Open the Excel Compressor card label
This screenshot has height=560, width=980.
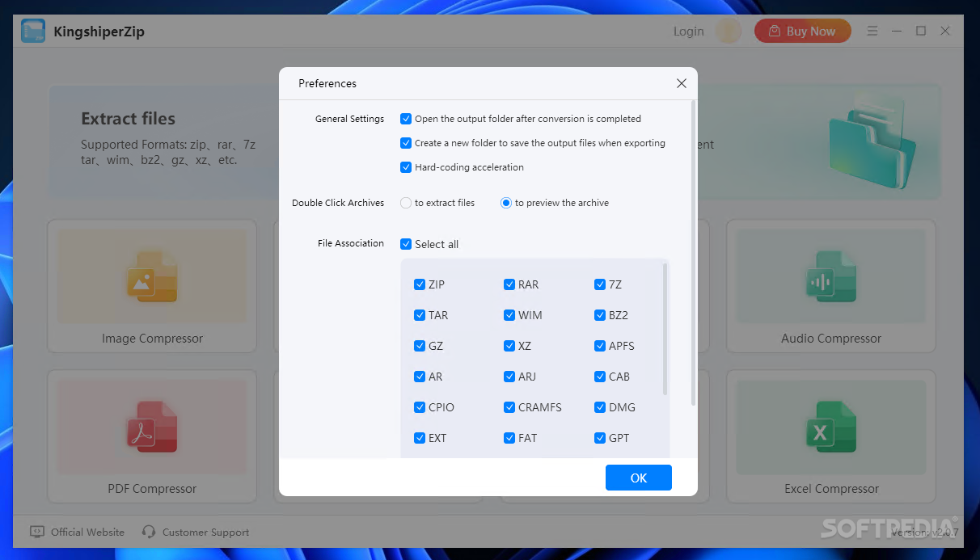(831, 489)
